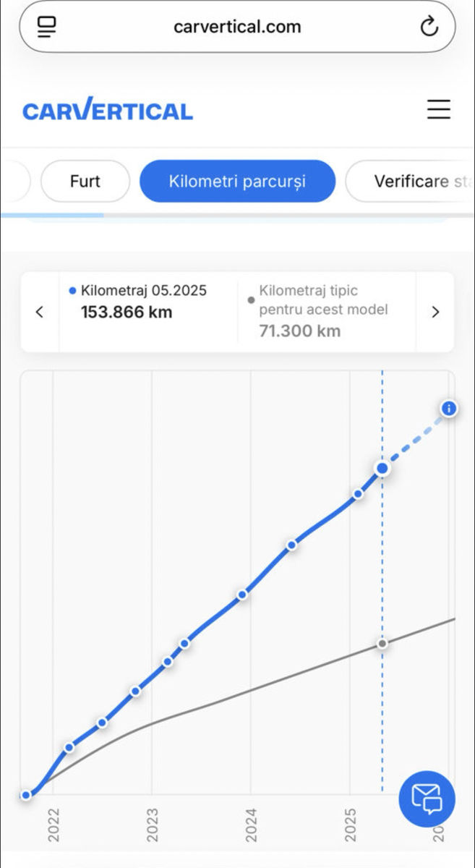Open the hamburger menu
The height and width of the screenshot is (868, 475).
click(x=438, y=109)
